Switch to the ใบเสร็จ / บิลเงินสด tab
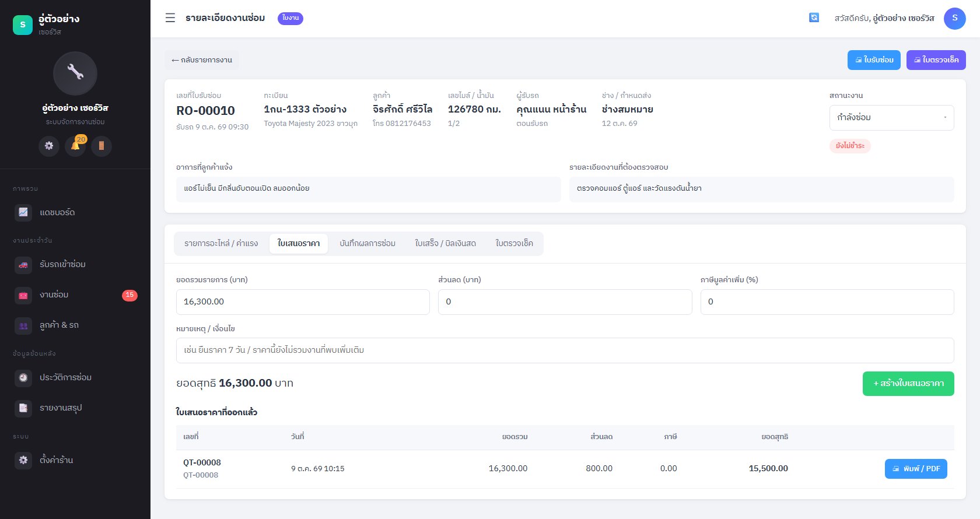Viewport: 980px width, 519px height. pyautogui.click(x=446, y=244)
